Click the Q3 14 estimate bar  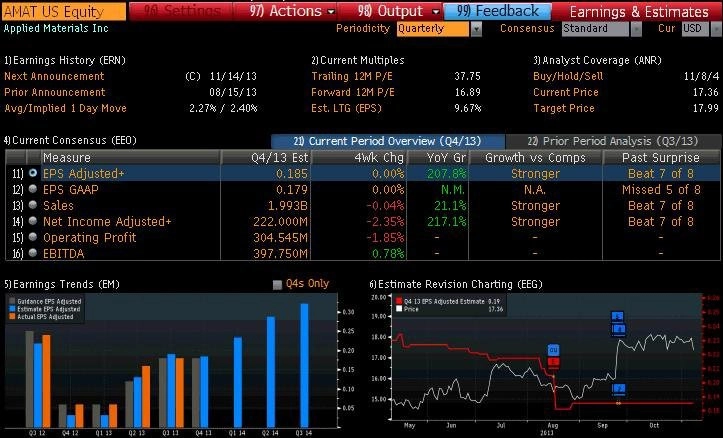(304, 365)
